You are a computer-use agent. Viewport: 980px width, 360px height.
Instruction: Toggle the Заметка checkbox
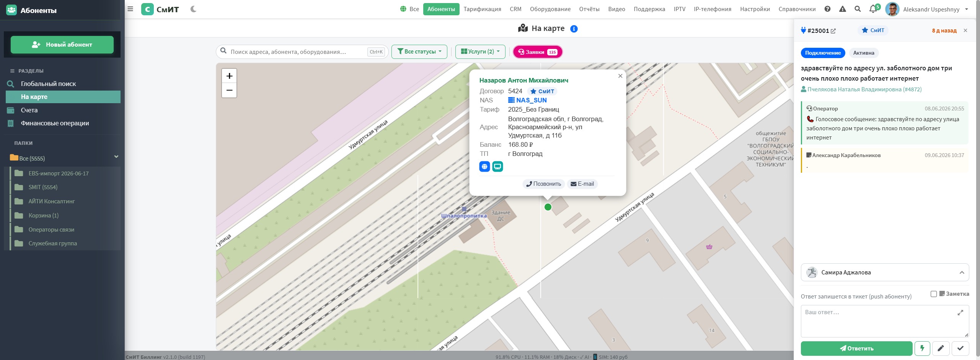pos(934,294)
